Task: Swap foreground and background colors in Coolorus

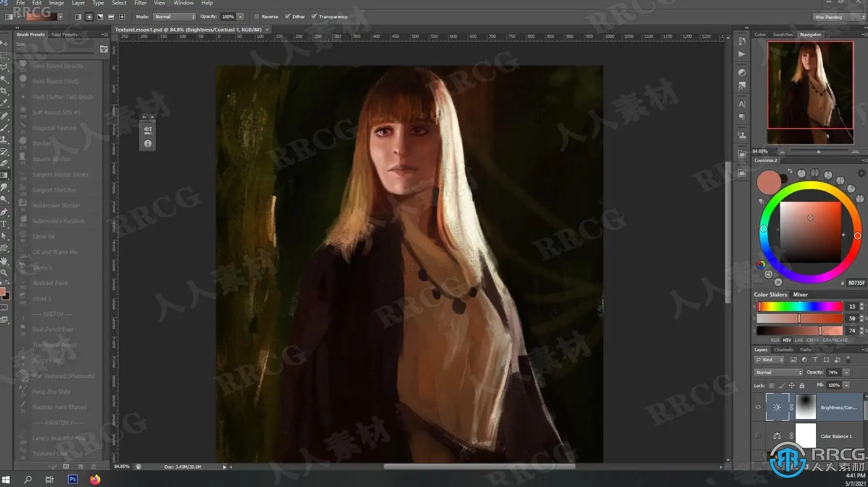Action: (x=790, y=171)
